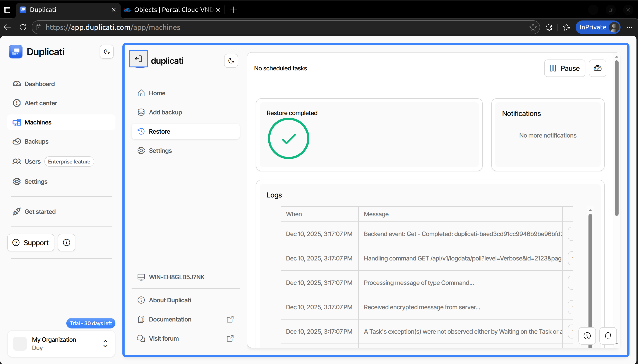Click the Get started plug icon
Image resolution: width=638 pixels, height=364 pixels.
tap(17, 211)
